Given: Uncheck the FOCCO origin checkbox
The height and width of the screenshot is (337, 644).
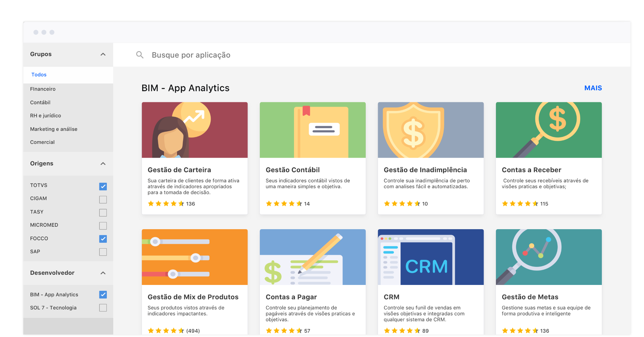Looking at the screenshot, I should coord(103,239).
